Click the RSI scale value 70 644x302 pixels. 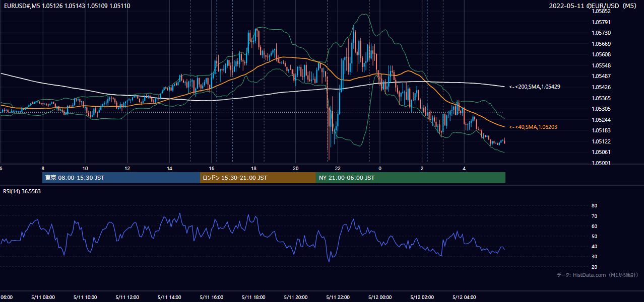pos(594,216)
